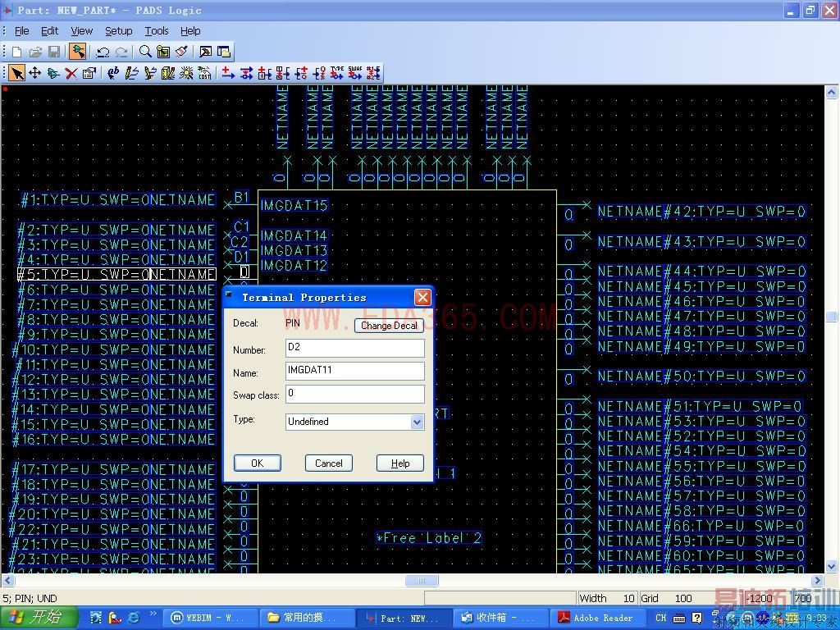Open the Edit menu

[x=50, y=31]
